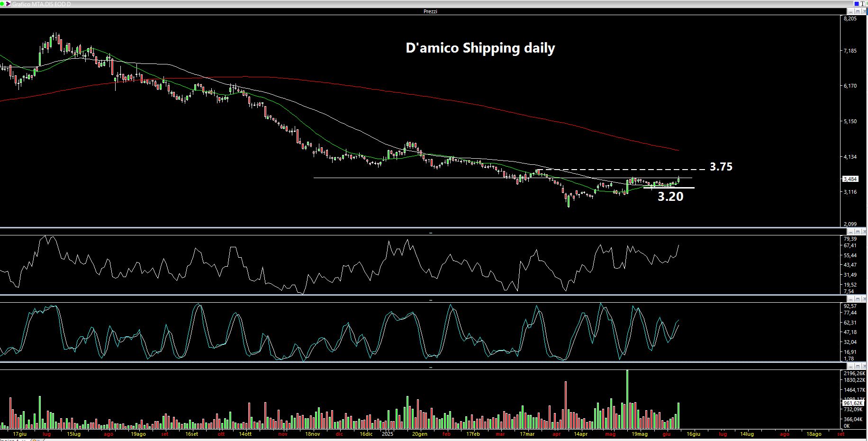Click stochastic axis value 92,57

click(x=850, y=306)
